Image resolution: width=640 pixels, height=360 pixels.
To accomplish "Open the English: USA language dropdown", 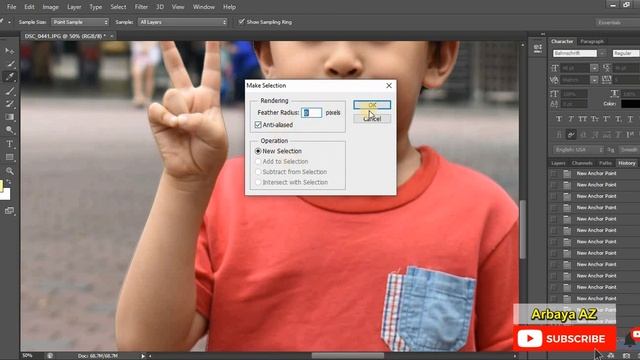I will 579,150.
